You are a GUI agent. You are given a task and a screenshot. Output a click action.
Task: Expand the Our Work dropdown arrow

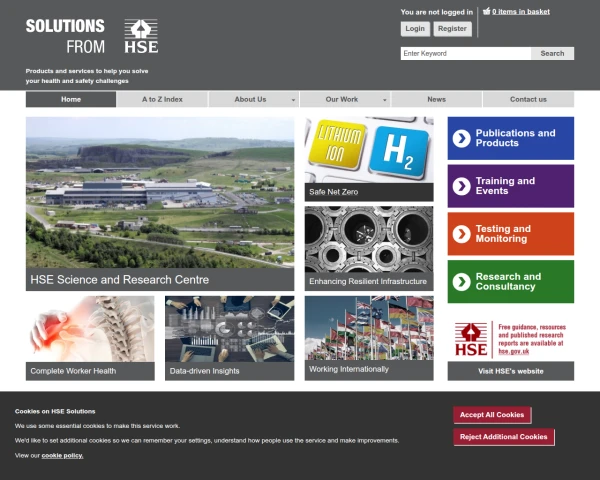pos(385,100)
